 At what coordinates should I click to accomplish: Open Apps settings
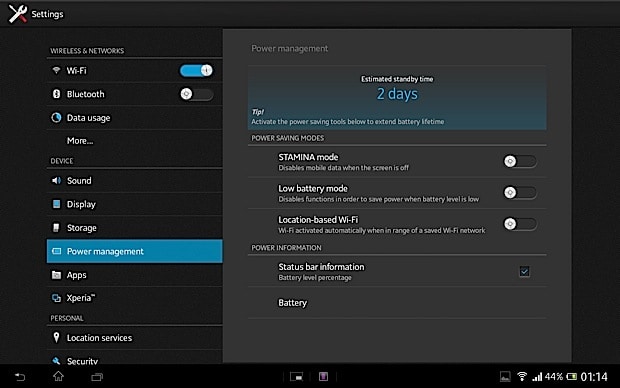[134, 275]
